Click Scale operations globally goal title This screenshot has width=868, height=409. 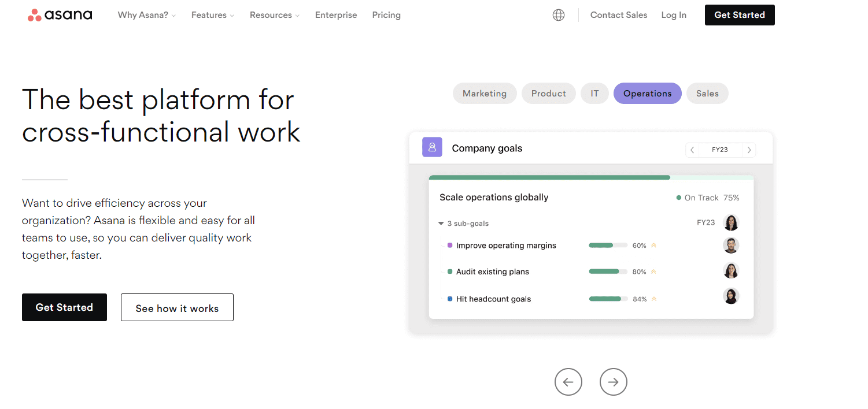[494, 198]
